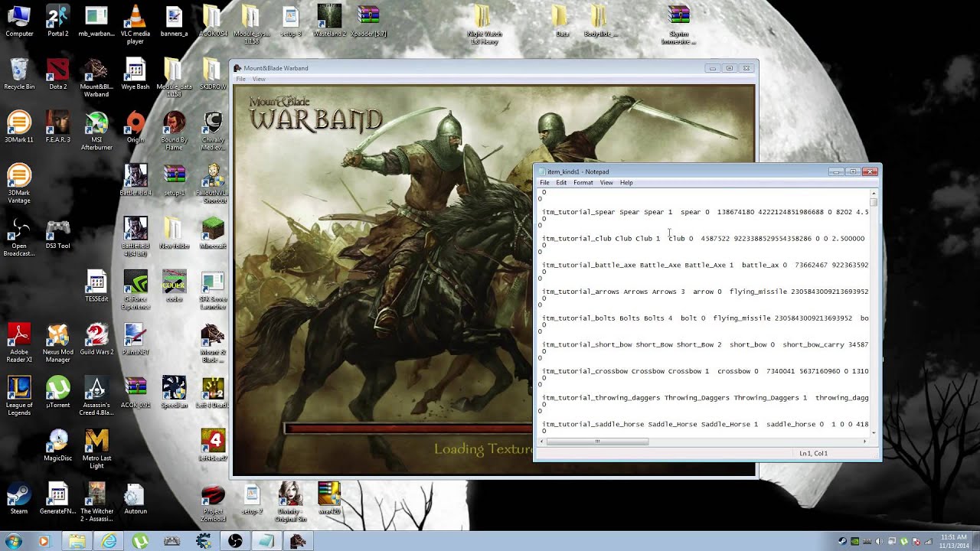Open the Paint.NET desktop shortcut
Viewport: 980px width, 551px height.
[135, 339]
